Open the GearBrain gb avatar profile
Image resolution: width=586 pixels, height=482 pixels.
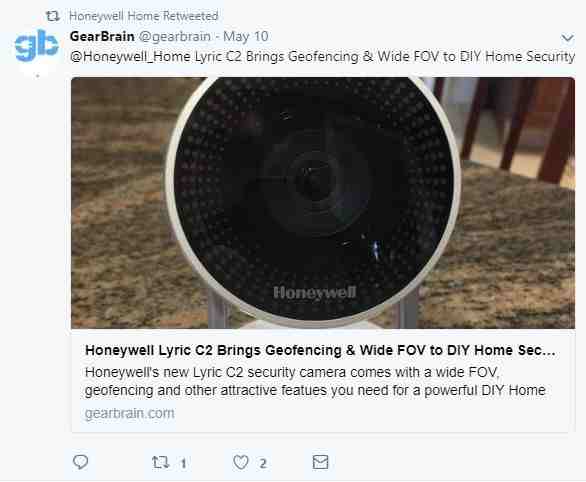point(37,45)
